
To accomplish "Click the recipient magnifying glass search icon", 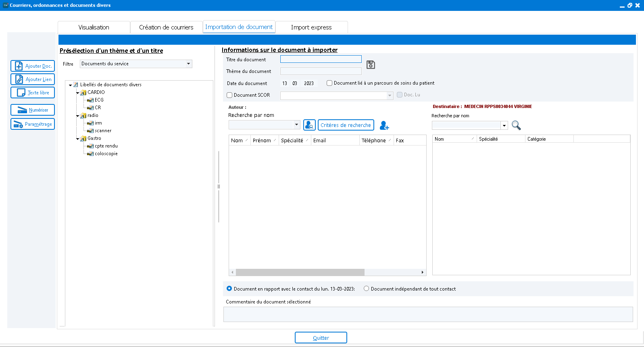I will tap(516, 125).
